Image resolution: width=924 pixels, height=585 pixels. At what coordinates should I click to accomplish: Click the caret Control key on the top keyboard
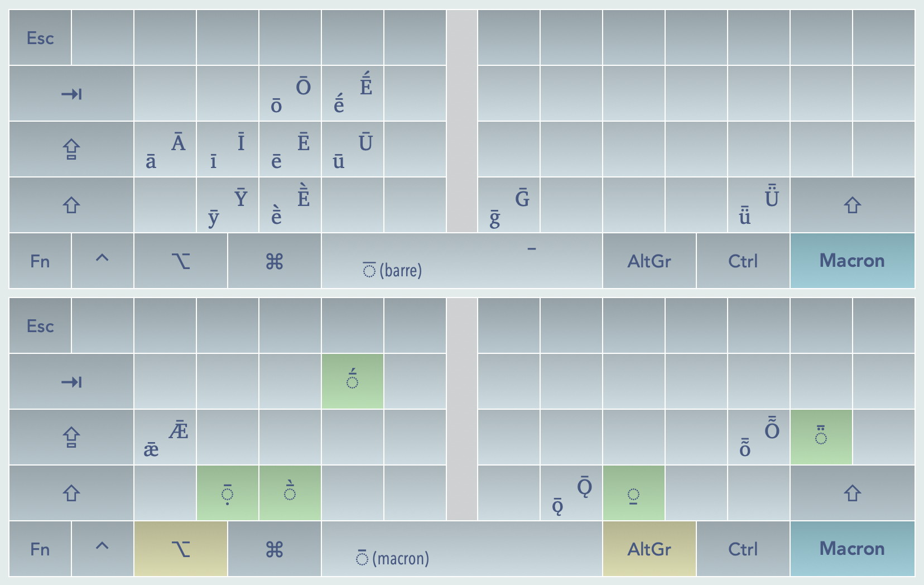(x=103, y=261)
